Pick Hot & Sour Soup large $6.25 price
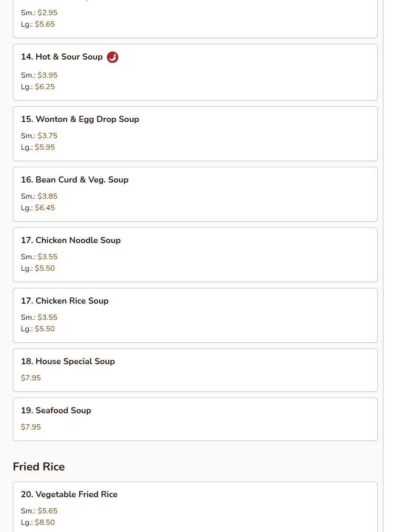Screen dimensions: 393x532 point(45,86)
